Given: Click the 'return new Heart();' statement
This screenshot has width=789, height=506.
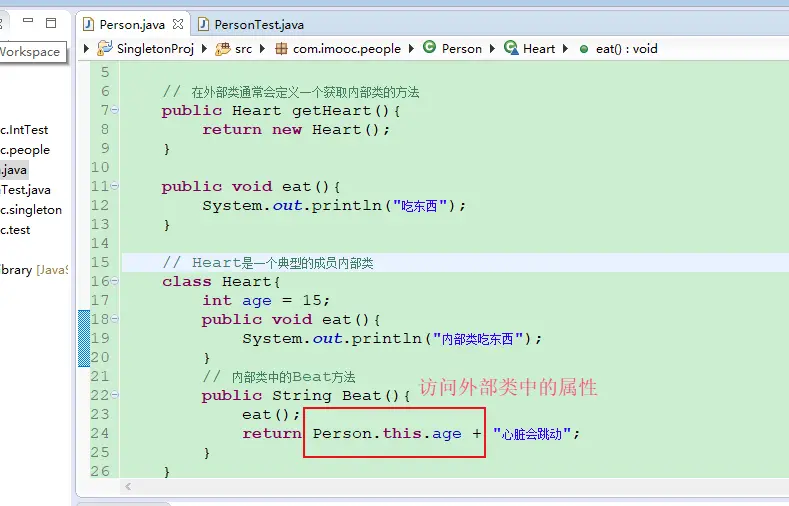Looking at the screenshot, I should tap(296, 130).
